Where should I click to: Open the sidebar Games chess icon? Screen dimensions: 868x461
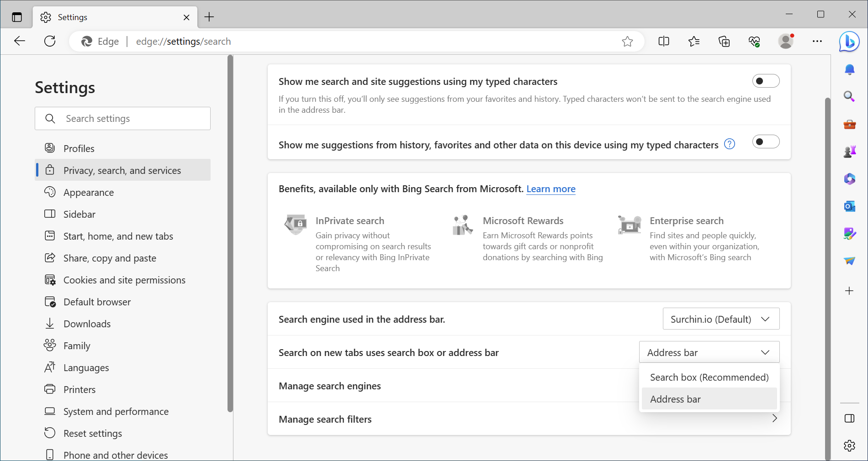click(849, 151)
